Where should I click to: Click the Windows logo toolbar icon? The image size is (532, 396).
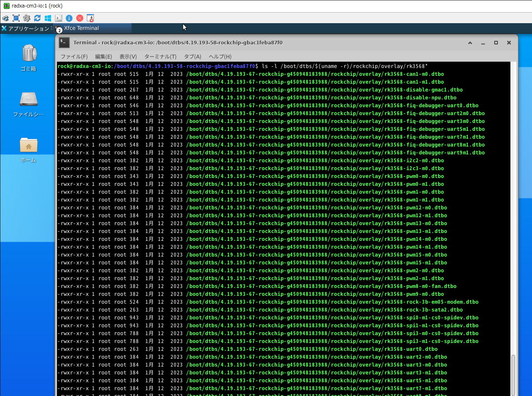click(x=48, y=18)
